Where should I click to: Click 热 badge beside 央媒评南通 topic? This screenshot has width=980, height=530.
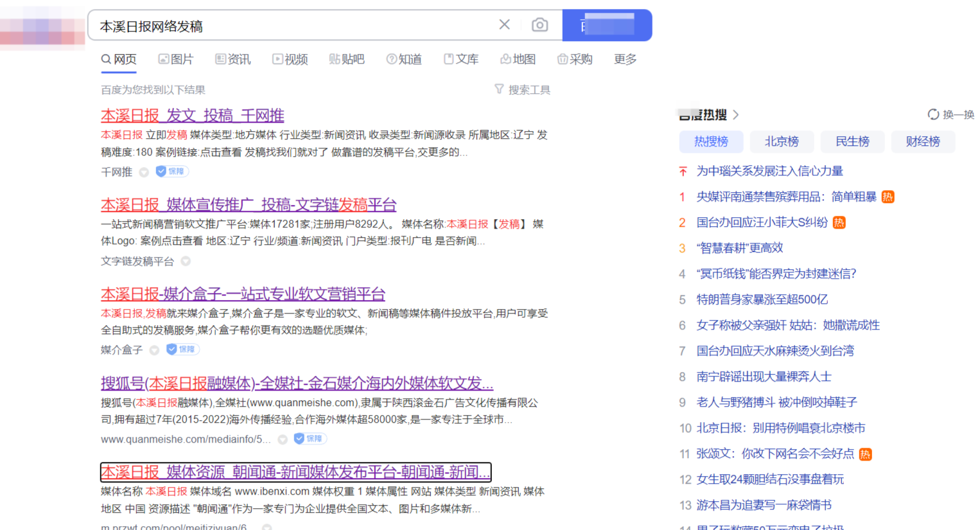pos(888,197)
